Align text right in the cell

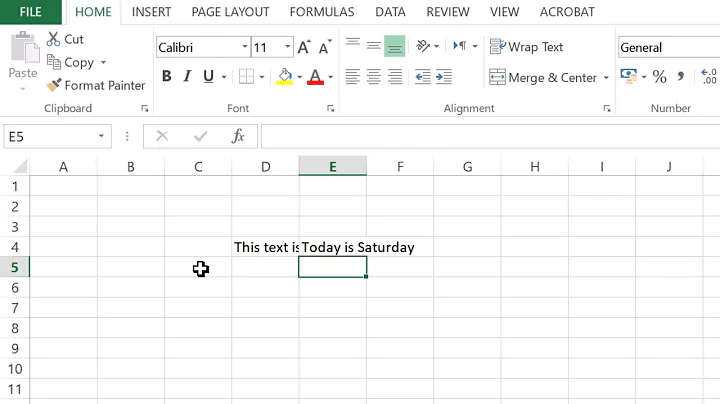point(394,77)
